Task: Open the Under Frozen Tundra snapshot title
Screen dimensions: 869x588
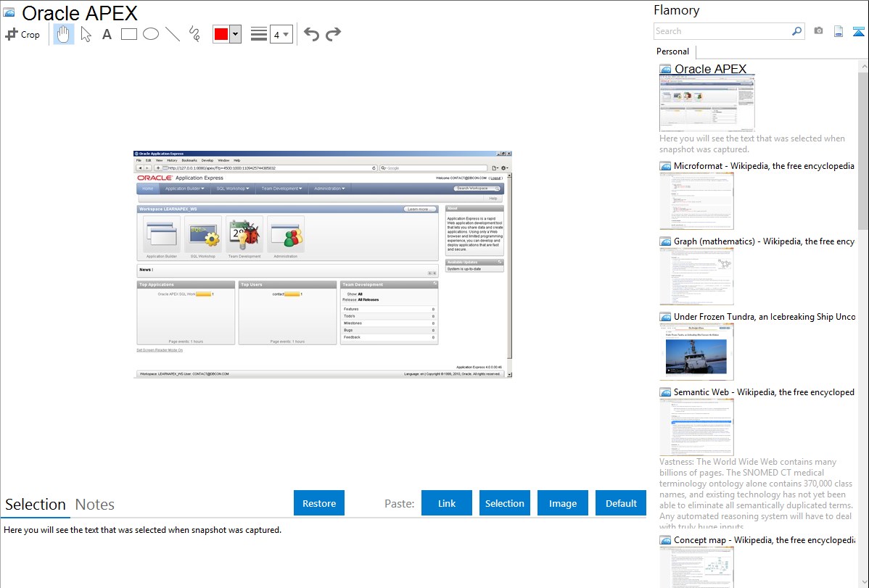Action: pyautogui.click(x=765, y=316)
